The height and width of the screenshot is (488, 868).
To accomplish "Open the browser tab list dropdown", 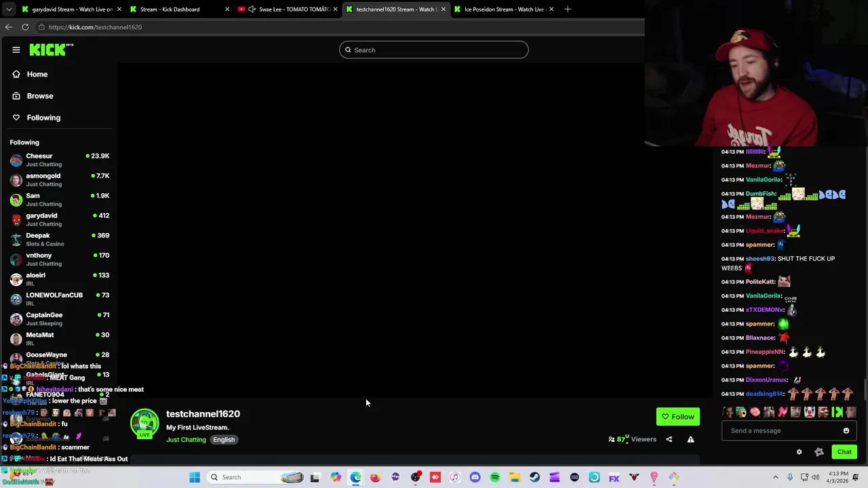I will 8,9.
